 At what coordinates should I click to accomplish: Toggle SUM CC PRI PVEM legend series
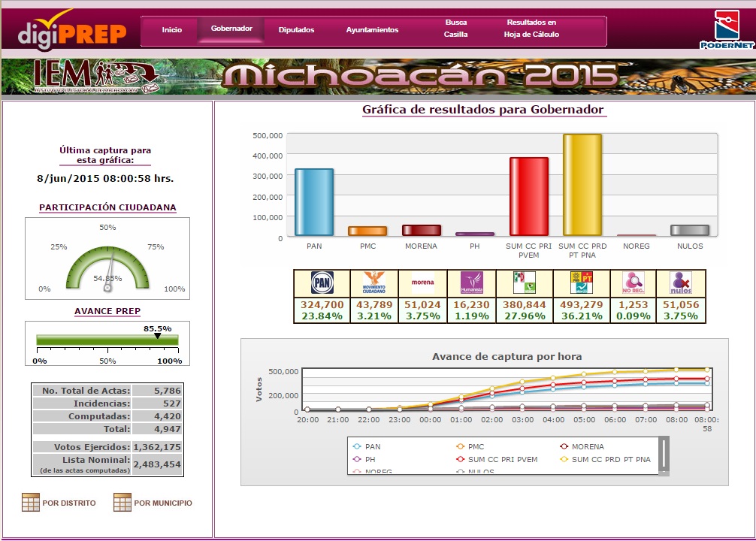pos(497,460)
